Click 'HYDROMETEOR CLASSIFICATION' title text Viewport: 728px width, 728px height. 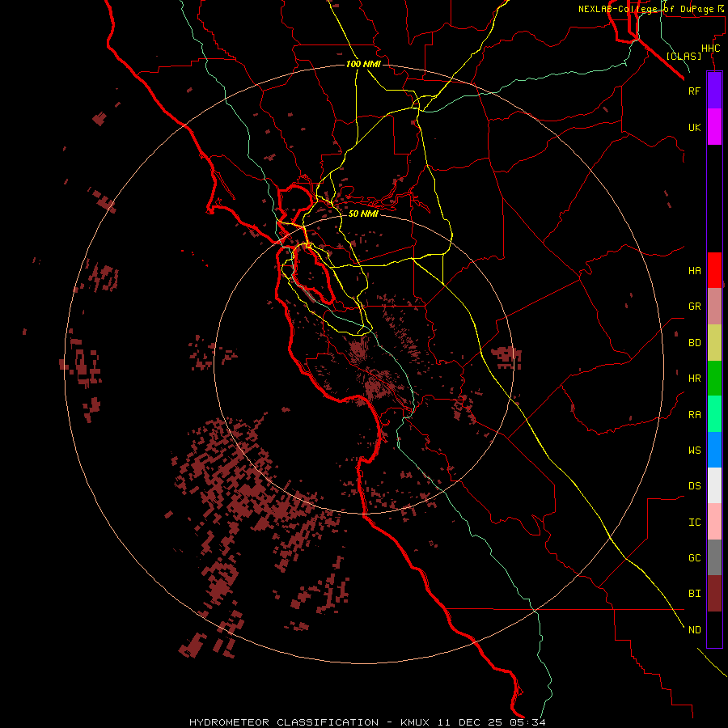coord(284,722)
